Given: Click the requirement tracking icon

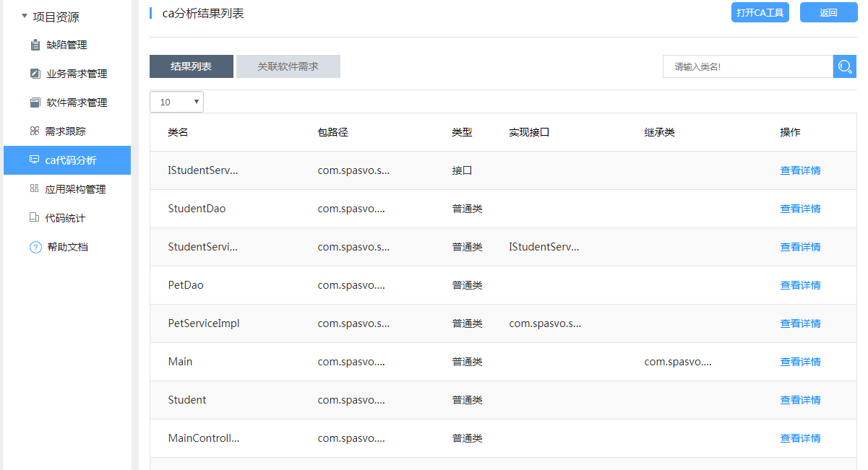Looking at the screenshot, I should click(x=35, y=131).
